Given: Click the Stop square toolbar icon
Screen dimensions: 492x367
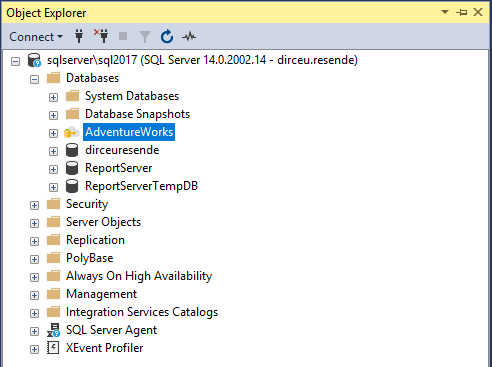Looking at the screenshot, I should coord(123,36).
